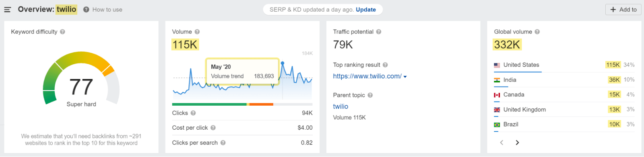Screen dimensions: 644x157
Task: Click the How to use help icon
Action: pyautogui.click(x=86, y=10)
